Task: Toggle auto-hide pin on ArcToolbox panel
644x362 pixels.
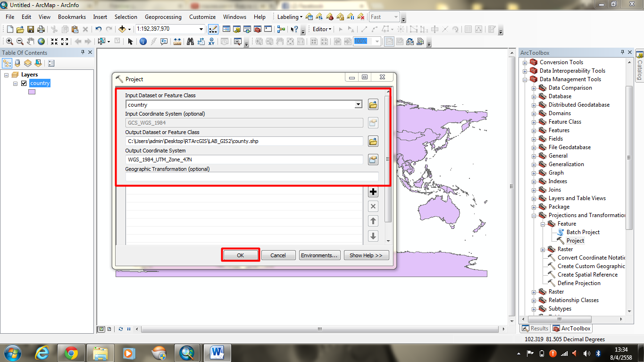Action: tap(622, 52)
